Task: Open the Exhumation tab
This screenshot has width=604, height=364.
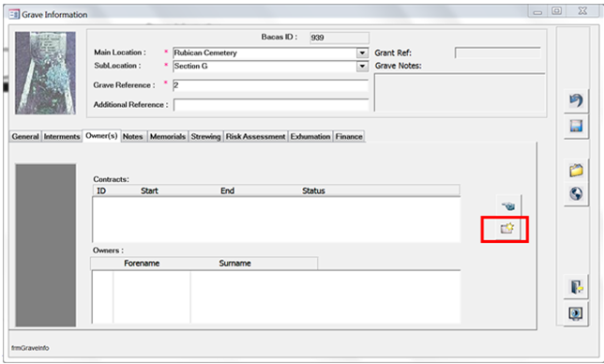Action: point(310,136)
